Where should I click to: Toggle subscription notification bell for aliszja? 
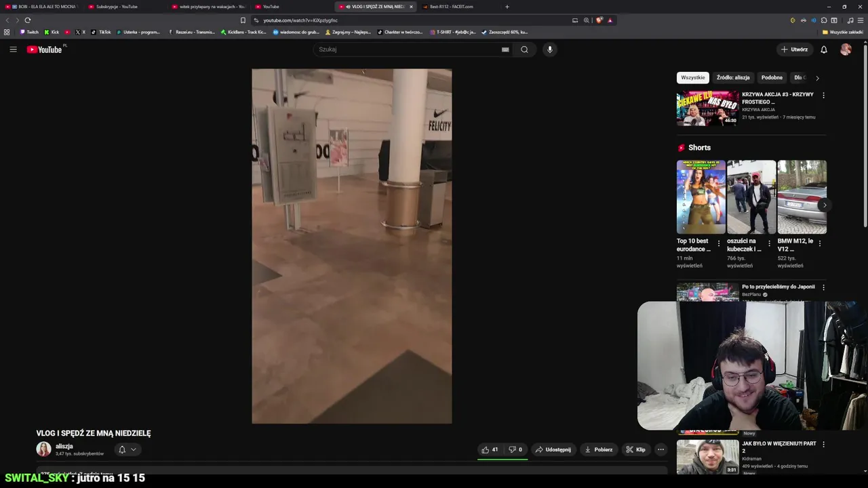[x=122, y=449]
